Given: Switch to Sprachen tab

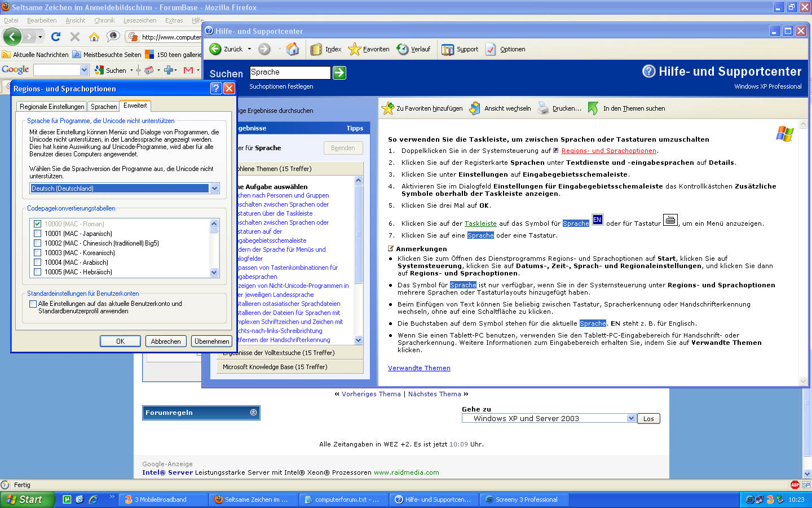Looking at the screenshot, I should click(104, 106).
